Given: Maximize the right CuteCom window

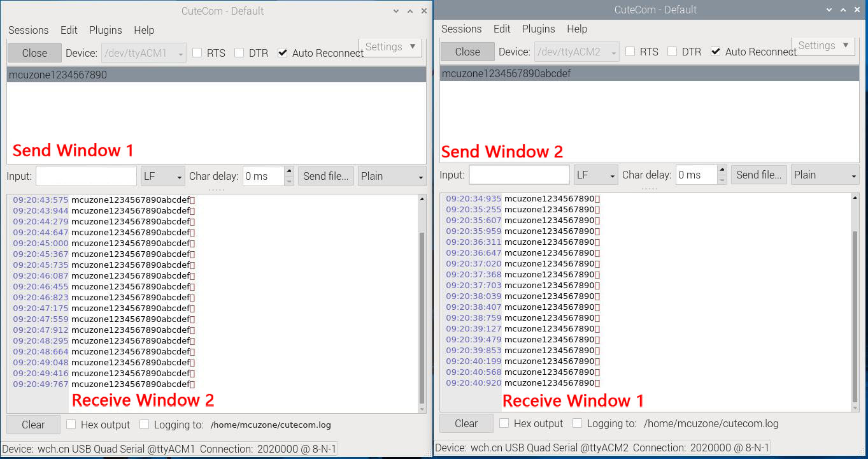Looking at the screenshot, I should 843,10.
